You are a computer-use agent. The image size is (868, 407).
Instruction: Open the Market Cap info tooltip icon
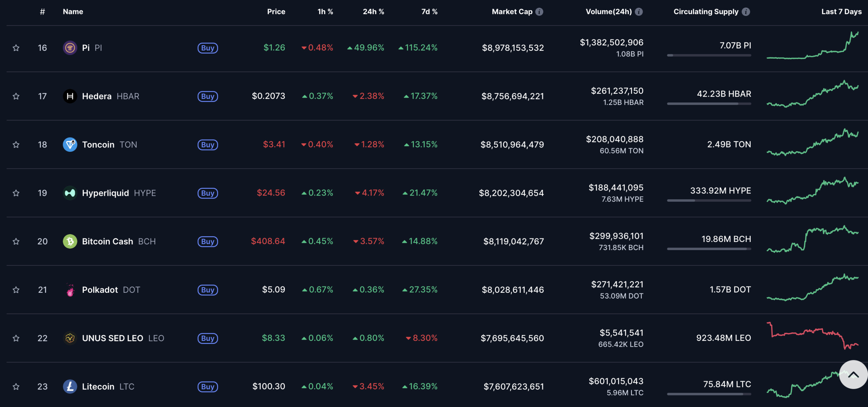click(539, 12)
